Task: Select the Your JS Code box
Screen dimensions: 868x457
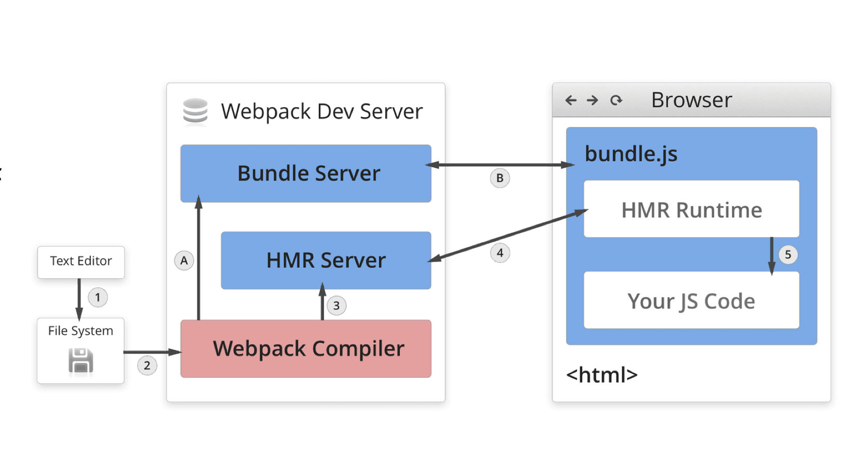Action: 692,300
